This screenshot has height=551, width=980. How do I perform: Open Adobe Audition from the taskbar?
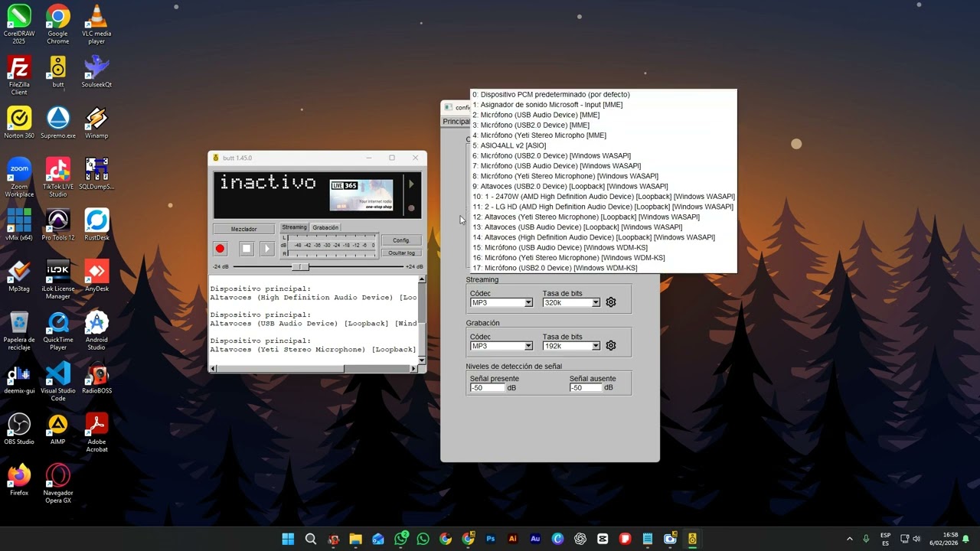click(x=535, y=539)
